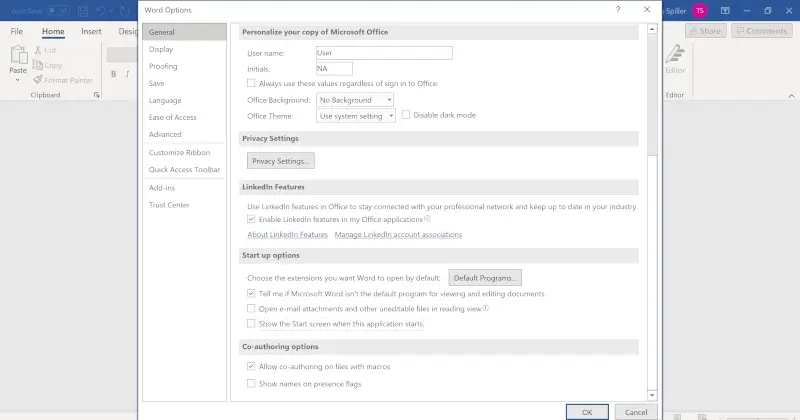Image resolution: width=800 pixels, height=420 pixels.
Task: Click the TS account avatar
Action: tap(700, 10)
